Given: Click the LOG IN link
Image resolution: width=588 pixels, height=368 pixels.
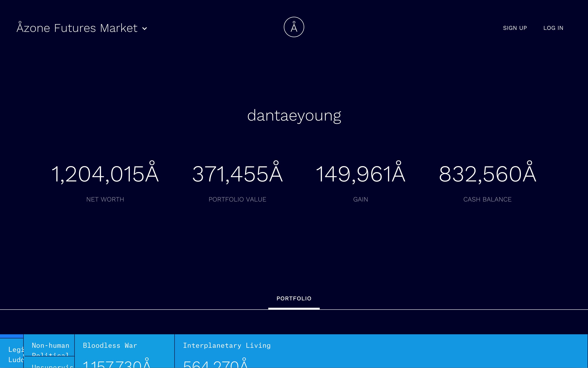Looking at the screenshot, I should (553, 28).
